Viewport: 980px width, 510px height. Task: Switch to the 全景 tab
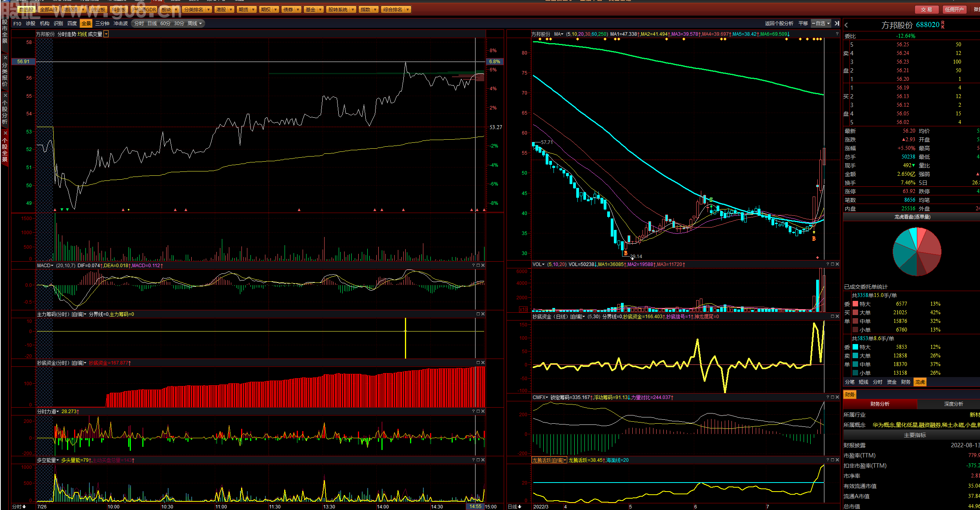pos(86,24)
